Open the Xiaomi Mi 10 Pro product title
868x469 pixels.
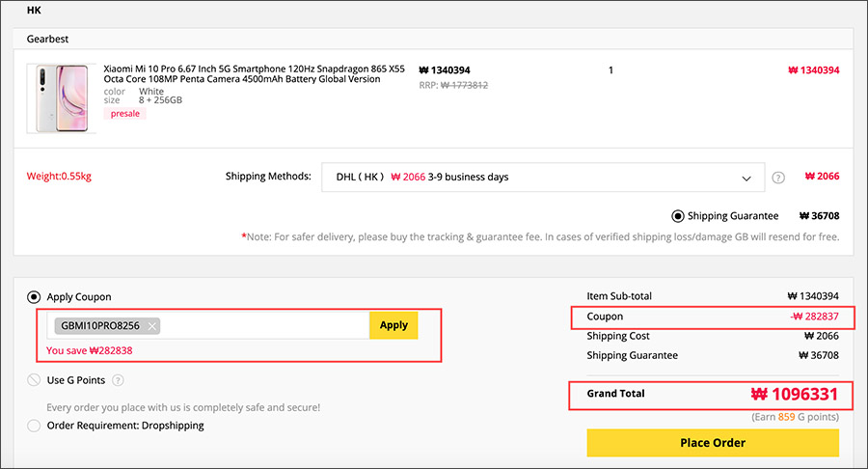click(x=254, y=73)
